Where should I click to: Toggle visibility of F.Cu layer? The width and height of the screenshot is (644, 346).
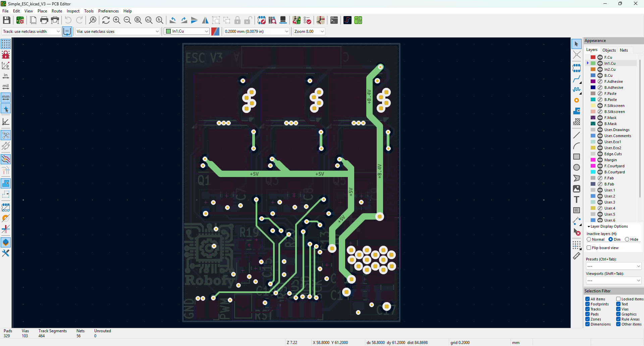pos(600,57)
